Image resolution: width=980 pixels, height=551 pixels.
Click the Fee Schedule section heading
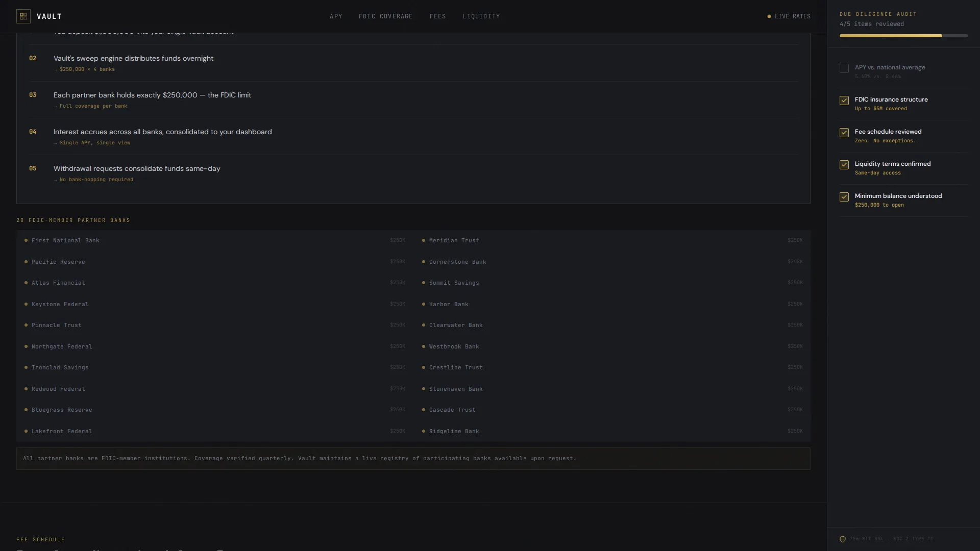[x=40, y=540]
